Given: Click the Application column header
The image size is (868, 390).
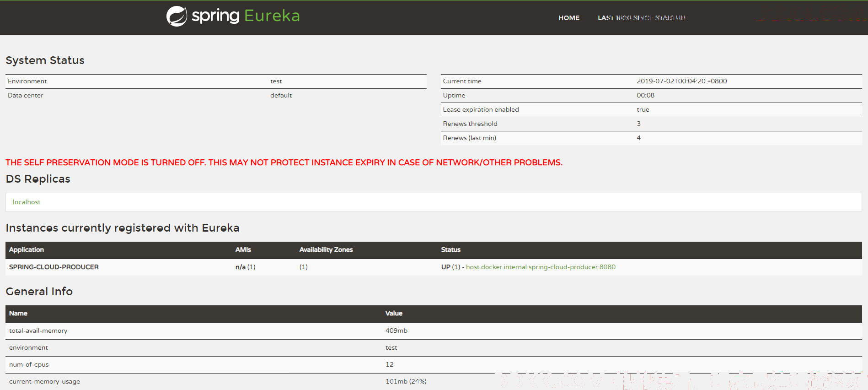Looking at the screenshot, I should pos(27,249).
